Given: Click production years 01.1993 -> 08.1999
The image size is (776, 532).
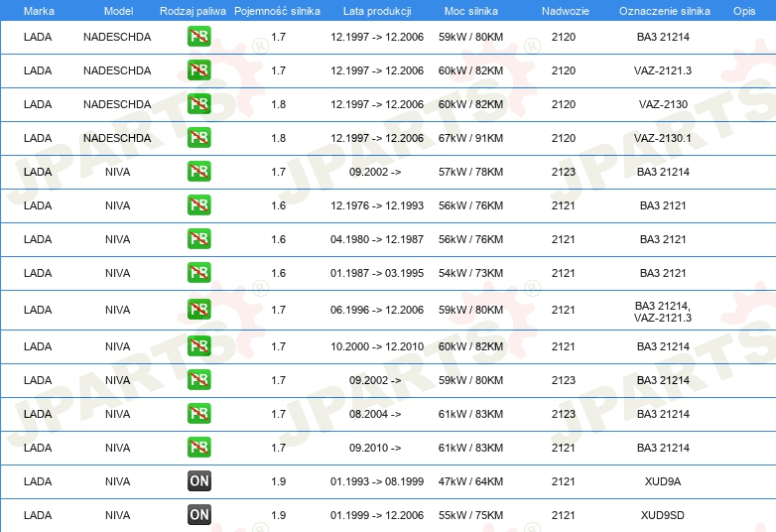Looking at the screenshot, I should click(x=377, y=481).
